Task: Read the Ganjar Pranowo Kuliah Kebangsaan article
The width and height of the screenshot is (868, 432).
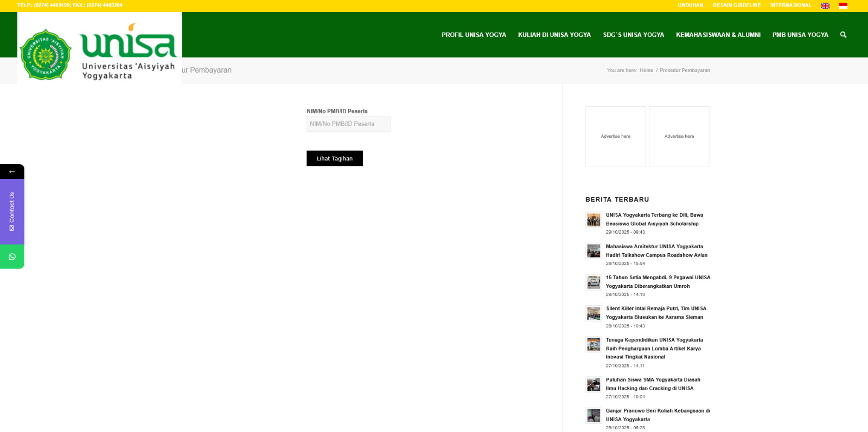Action: 658,415
